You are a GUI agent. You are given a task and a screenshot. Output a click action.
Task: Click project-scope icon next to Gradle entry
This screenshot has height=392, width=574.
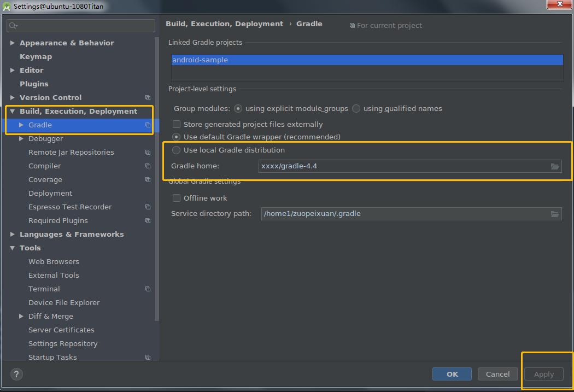[x=148, y=125]
